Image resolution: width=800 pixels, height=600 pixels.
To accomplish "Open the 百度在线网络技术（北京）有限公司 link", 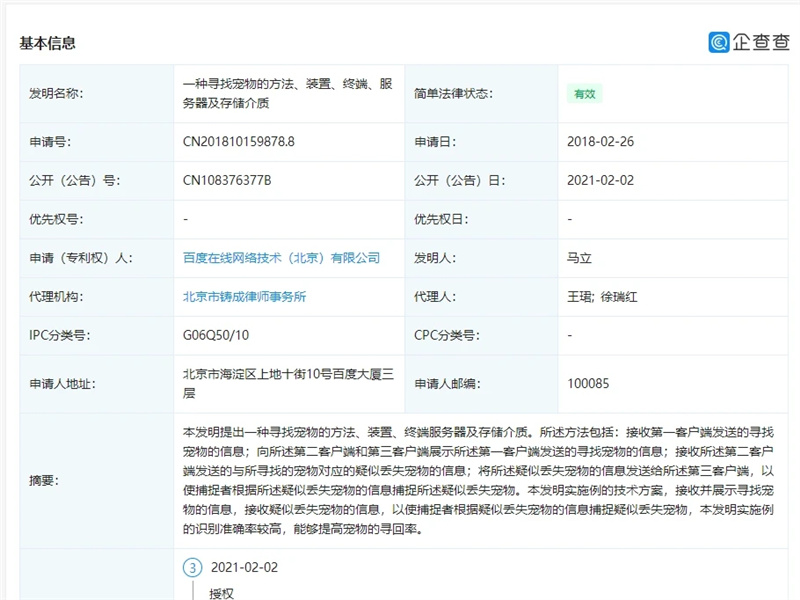I will click(282, 258).
